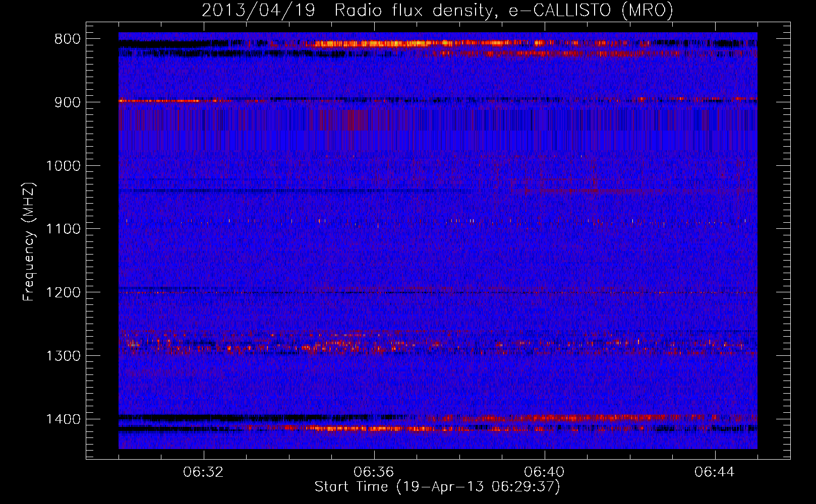Click the 1000 frequency tick label

63,166
